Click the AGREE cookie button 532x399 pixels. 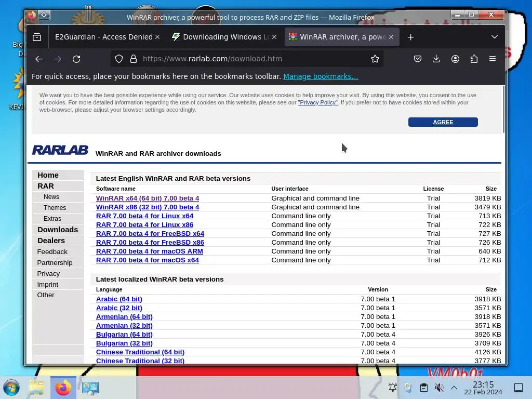pos(443,122)
